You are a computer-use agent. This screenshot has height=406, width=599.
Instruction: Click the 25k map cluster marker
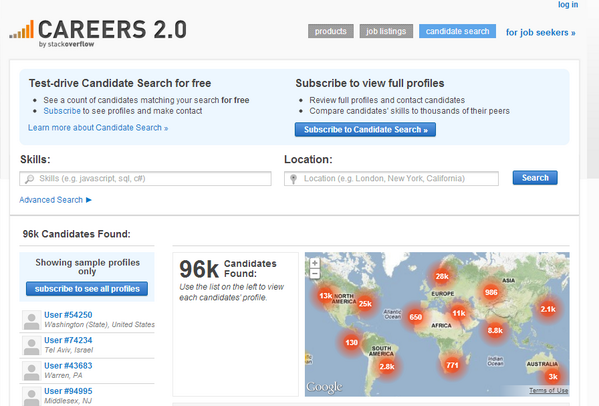[x=365, y=304]
